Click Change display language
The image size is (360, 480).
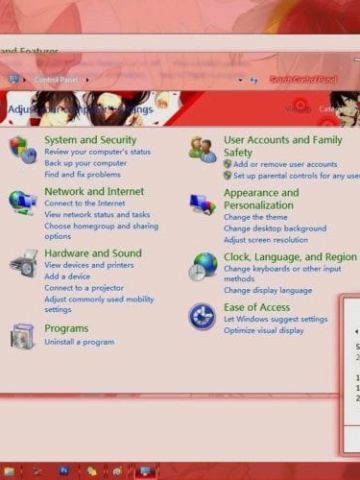pos(268,291)
